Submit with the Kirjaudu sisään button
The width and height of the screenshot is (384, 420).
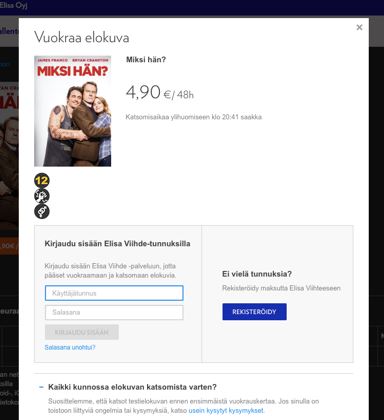pos(82,332)
